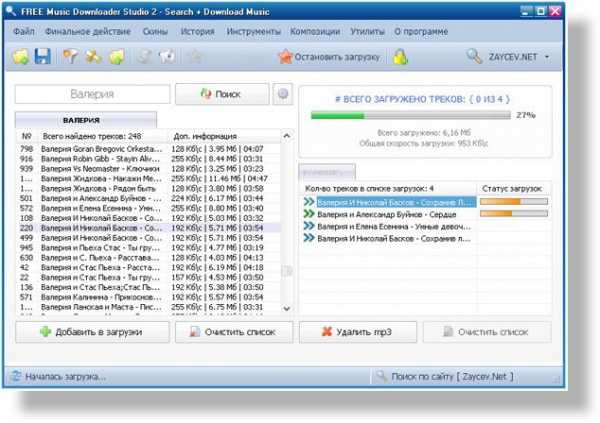The width and height of the screenshot is (600, 423).
Task: Open the О программе menu
Action: pos(421,31)
